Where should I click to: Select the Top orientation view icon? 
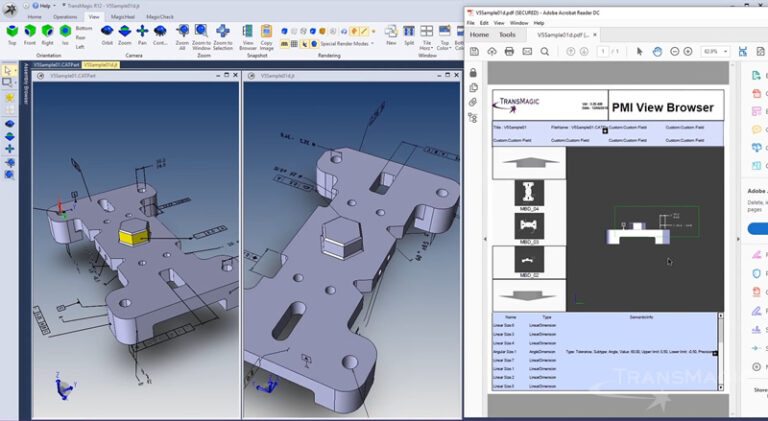click(x=12, y=32)
